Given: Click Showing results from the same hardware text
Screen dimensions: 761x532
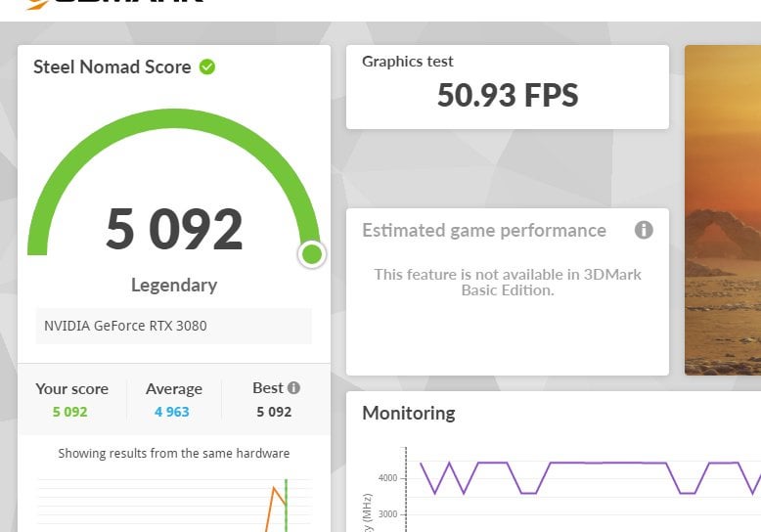Looking at the screenshot, I should [x=174, y=454].
